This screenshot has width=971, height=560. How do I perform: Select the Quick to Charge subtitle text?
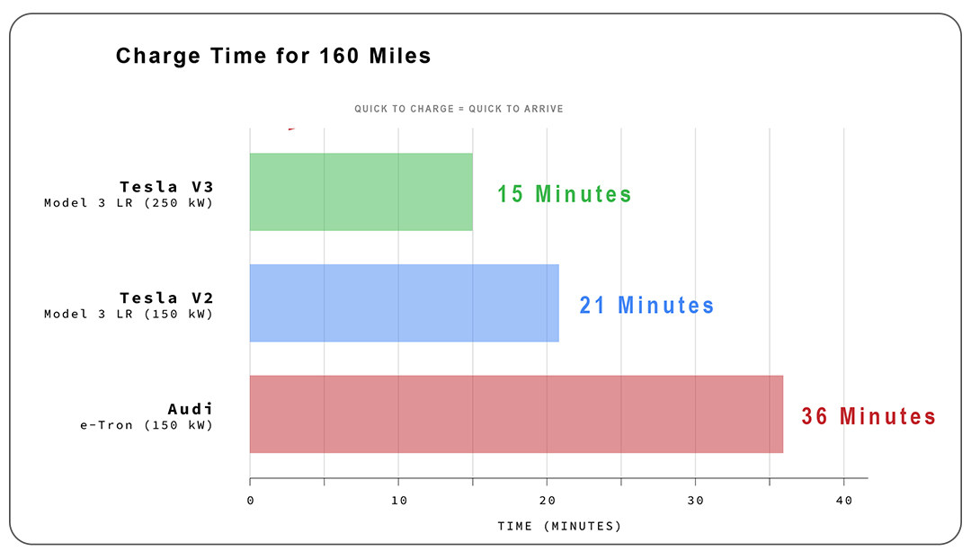[459, 109]
